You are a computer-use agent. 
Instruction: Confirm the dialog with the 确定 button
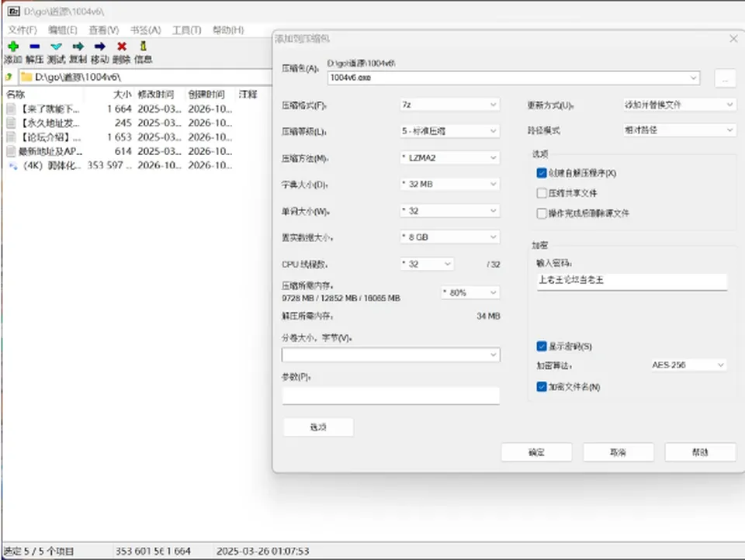coord(536,452)
